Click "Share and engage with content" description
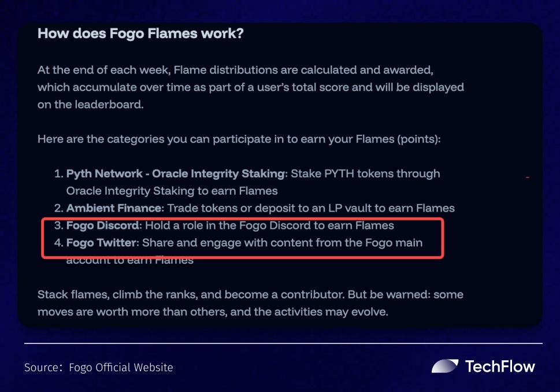 point(282,243)
